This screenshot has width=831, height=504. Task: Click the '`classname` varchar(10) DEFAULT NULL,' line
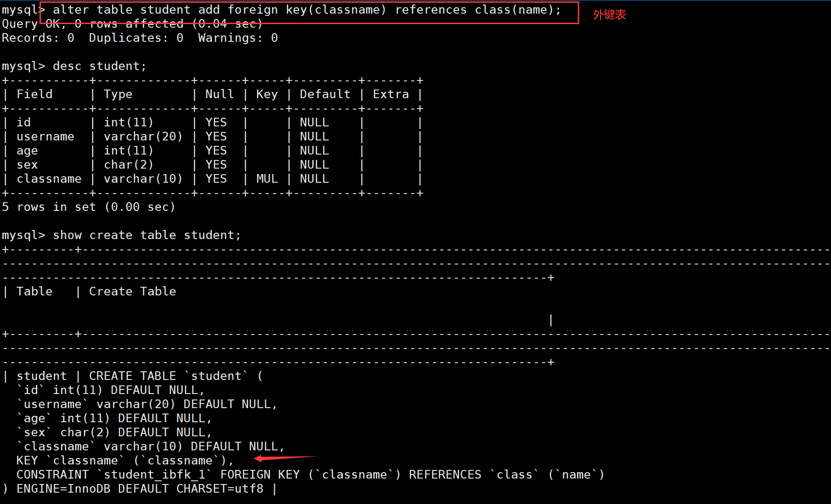[150, 447]
